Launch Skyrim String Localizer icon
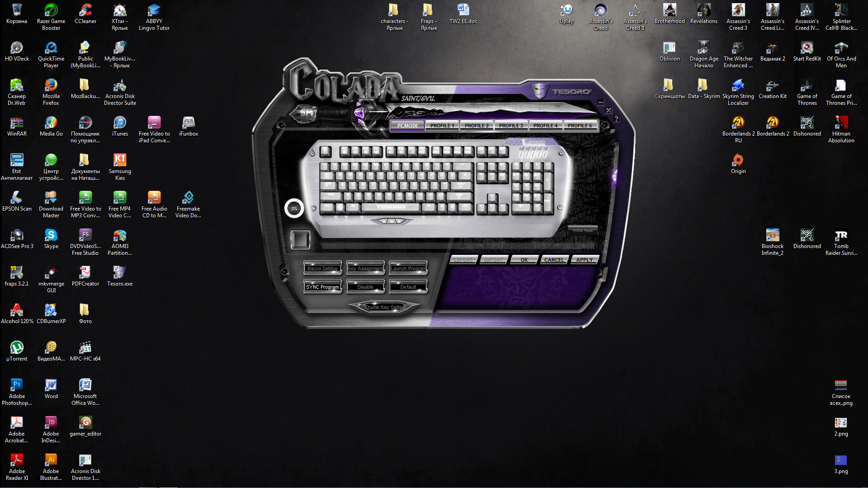Viewport: 868px width, 488px height. tap(738, 92)
